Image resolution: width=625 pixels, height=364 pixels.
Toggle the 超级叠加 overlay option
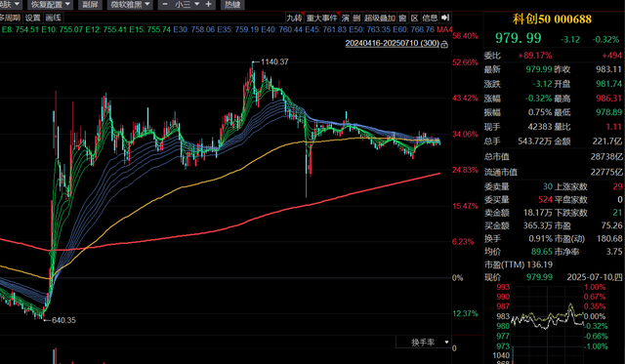(x=379, y=18)
